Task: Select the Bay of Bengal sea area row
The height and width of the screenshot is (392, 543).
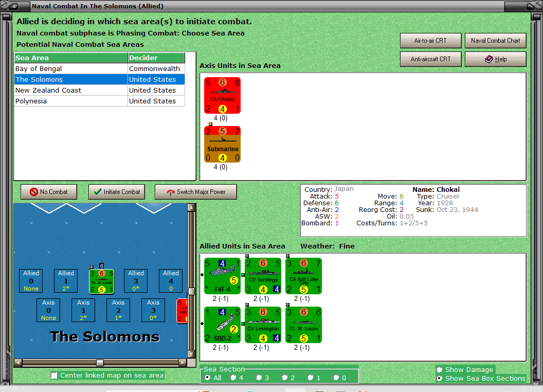Action: [x=99, y=68]
